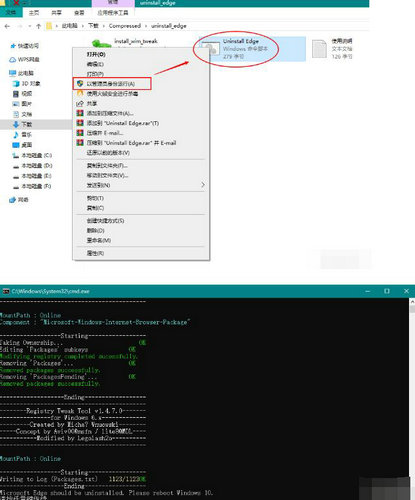Choose 复制到文件夹(F)... menu entry
The width and height of the screenshot is (415, 500).
click(x=141, y=166)
